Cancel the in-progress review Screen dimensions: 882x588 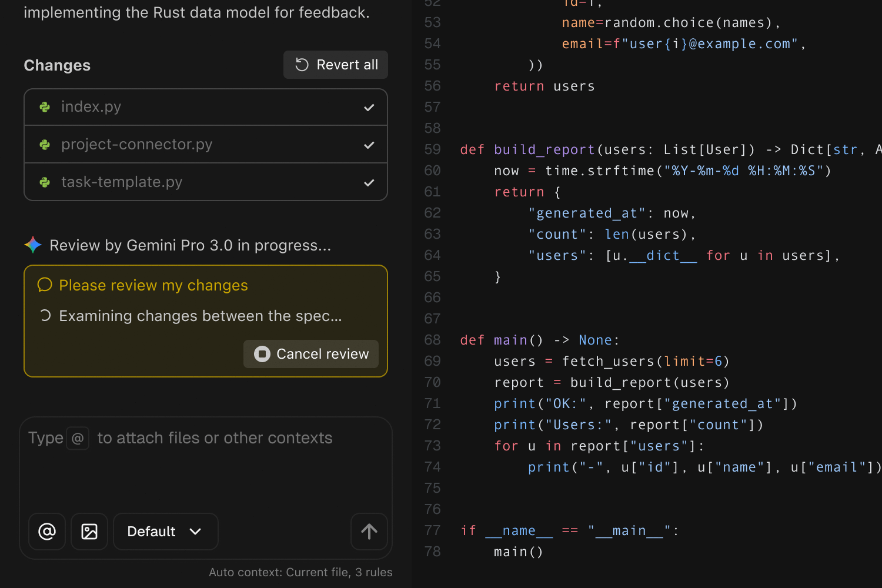(x=311, y=354)
